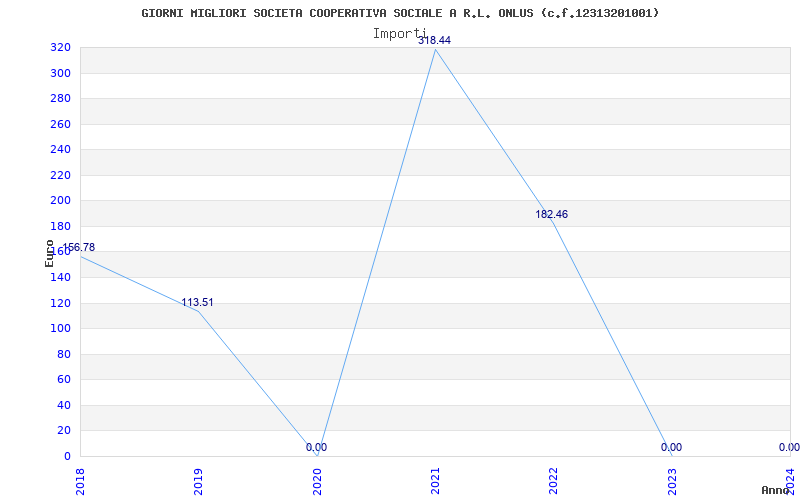Click x-axis year 2019
The height and width of the screenshot is (500, 800).
click(x=198, y=481)
